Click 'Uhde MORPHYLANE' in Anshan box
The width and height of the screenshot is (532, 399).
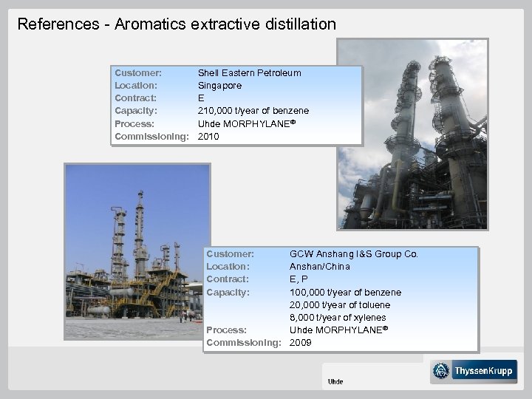click(338, 330)
